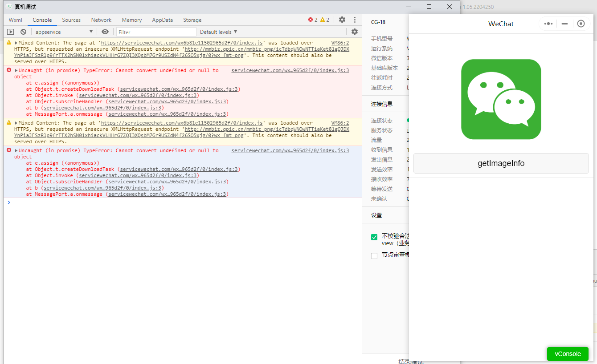The width and height of the screenshot is (597, 364).
Task: Click the 接收效率 label
Action: [382, 179]
